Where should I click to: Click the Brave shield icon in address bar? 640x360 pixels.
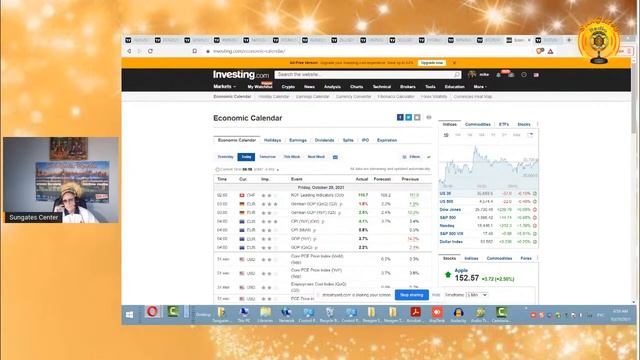pyautogui.click(x=540, y=51)
